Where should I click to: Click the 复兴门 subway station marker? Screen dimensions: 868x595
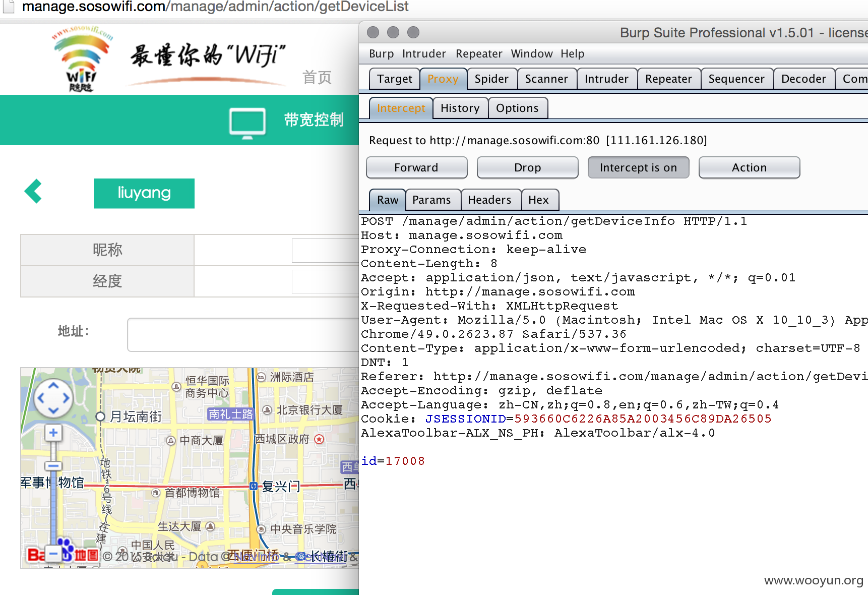coord(254,486)
